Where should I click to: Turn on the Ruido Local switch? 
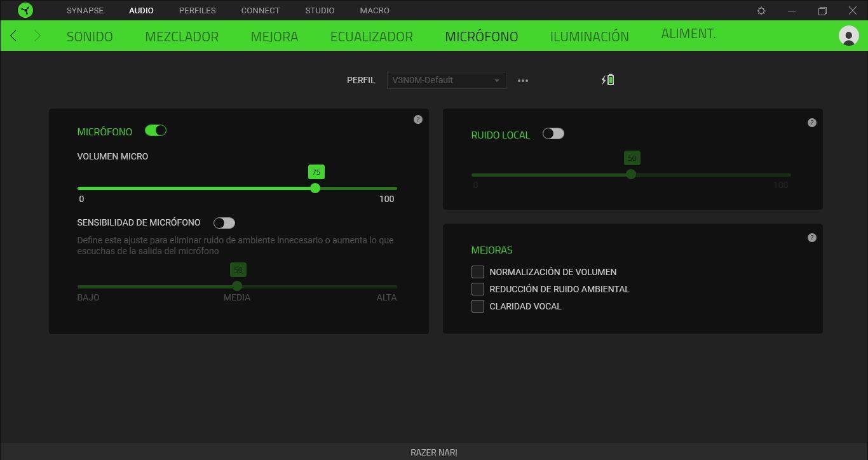553,133
